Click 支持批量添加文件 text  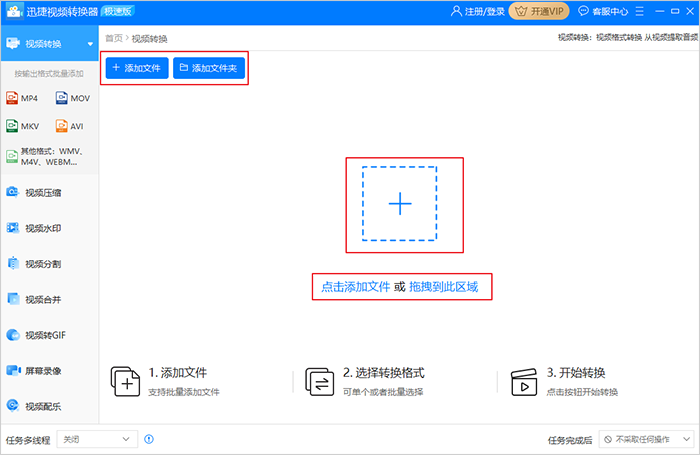point(184,392)
